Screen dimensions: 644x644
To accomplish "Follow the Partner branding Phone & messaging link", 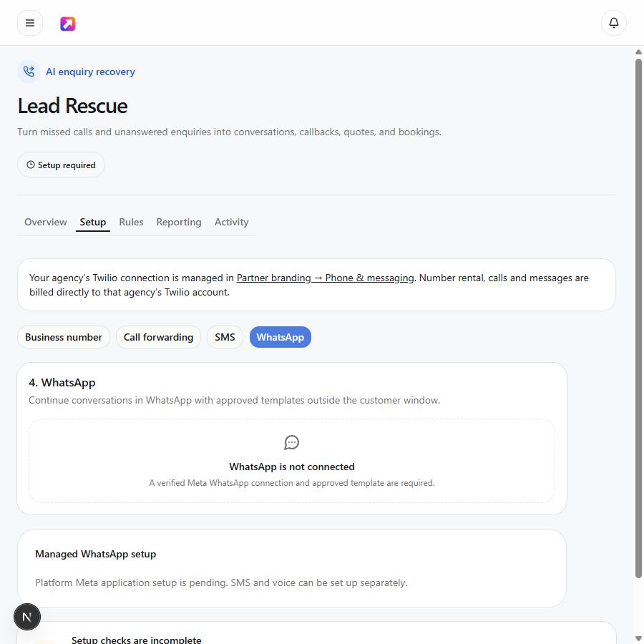I will point(326,278).
